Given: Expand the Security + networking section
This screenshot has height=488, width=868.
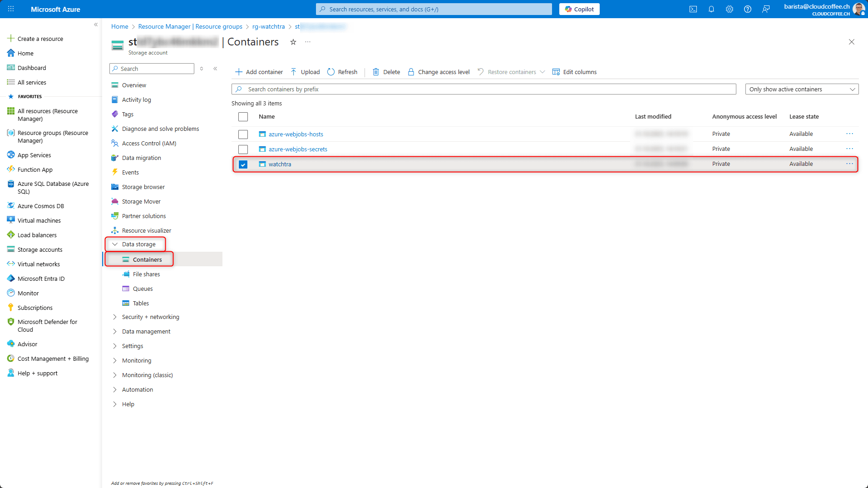Looking at the screenshot, I should click(150, 317).
